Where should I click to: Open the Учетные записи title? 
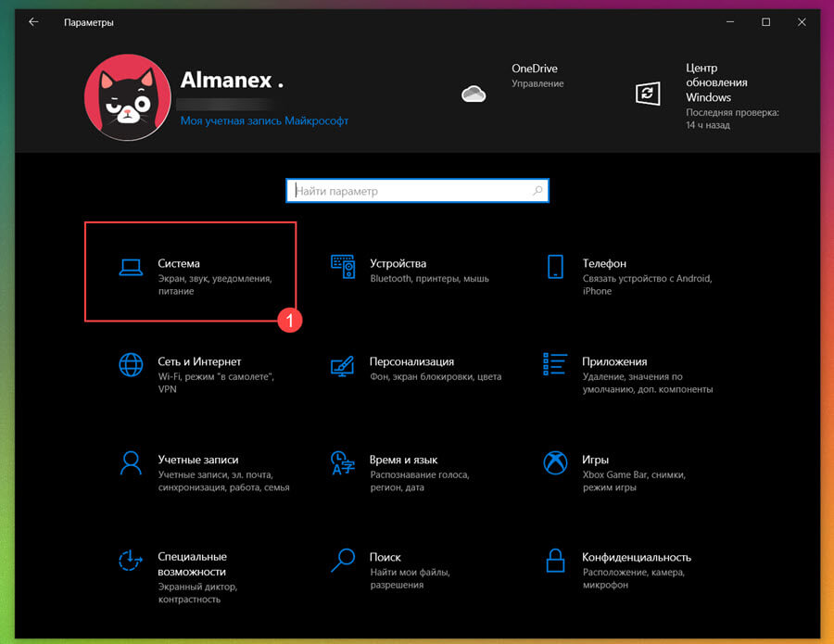198,460
